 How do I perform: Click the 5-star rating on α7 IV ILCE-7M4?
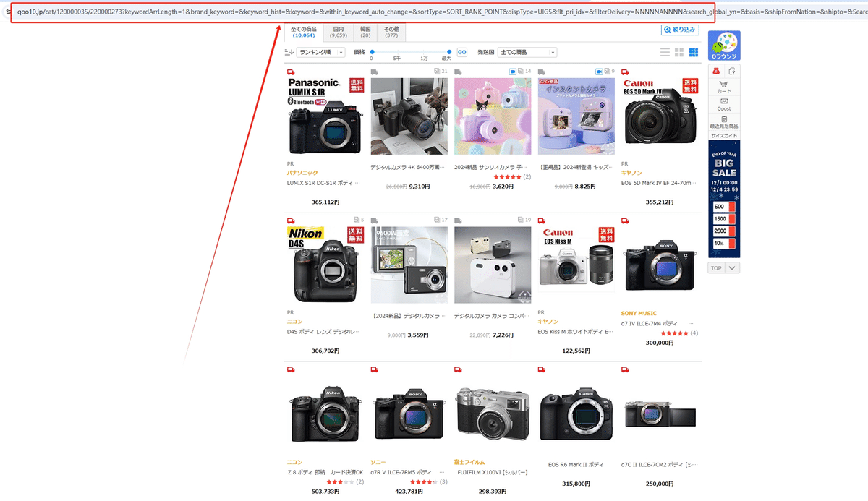[673, 333]
